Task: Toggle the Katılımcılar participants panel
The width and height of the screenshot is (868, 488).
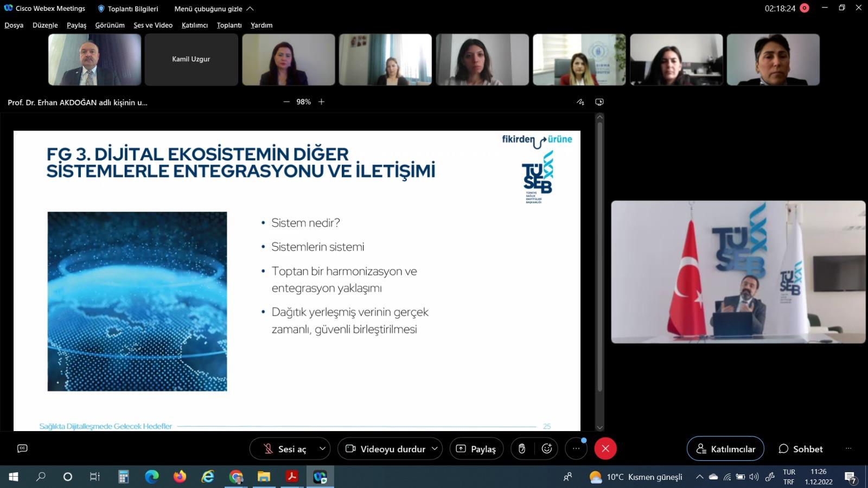Action: [x=725, y=449]
